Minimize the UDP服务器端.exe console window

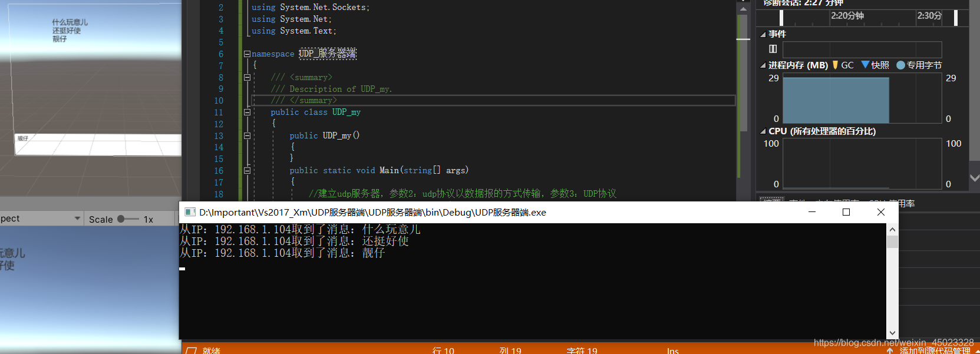pos(812,212)
